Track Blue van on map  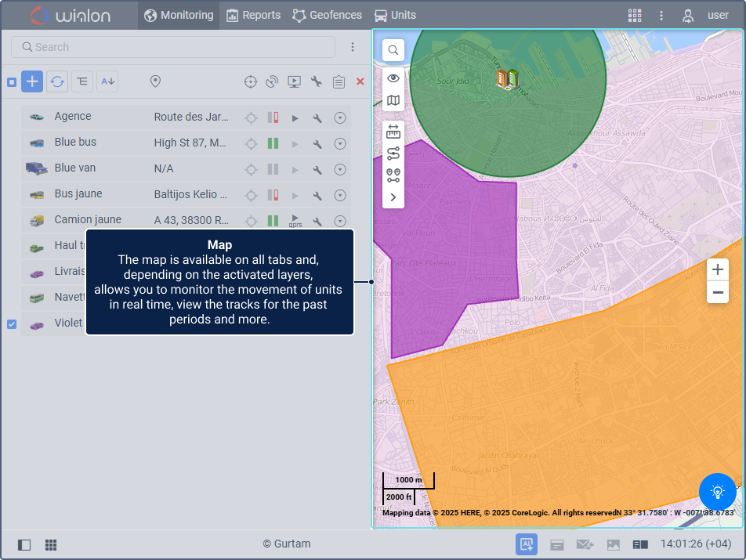pyautogui.click(x=252, y=169)
